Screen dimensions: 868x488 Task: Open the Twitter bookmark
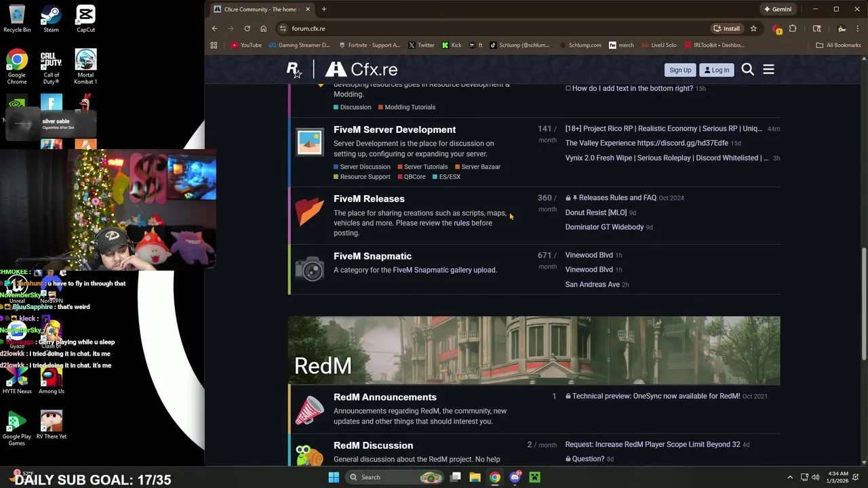coord(421,45)
